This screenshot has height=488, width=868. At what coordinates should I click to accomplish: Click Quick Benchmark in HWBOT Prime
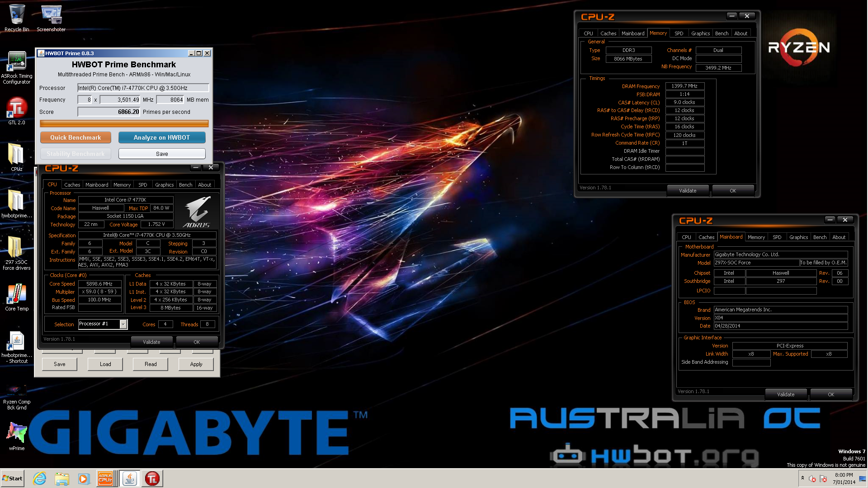pos(75,137)
